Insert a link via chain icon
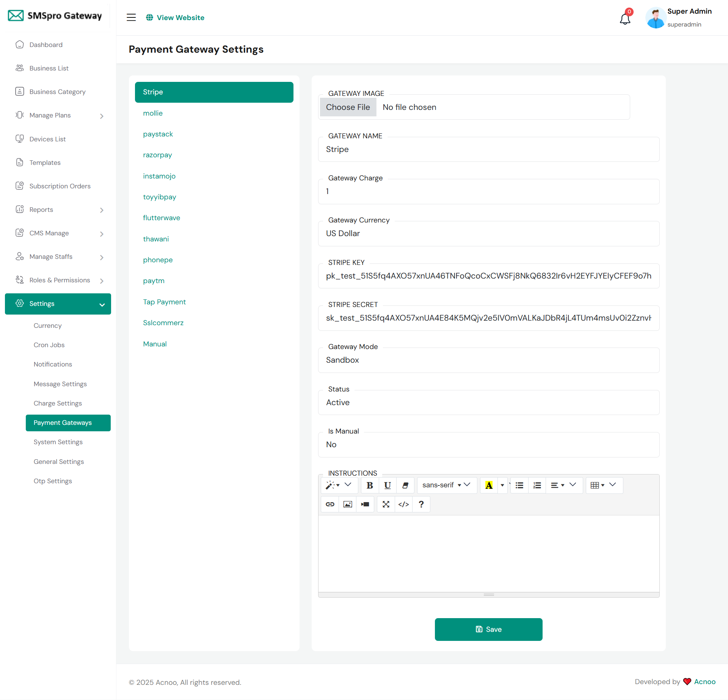Screen dimensions: 728x700 [330, 504]
